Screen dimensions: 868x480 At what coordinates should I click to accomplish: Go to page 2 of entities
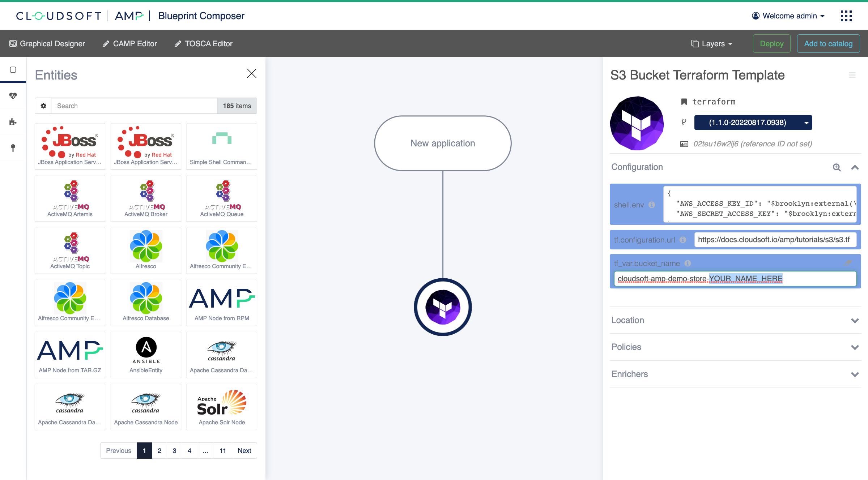point(159,451)
